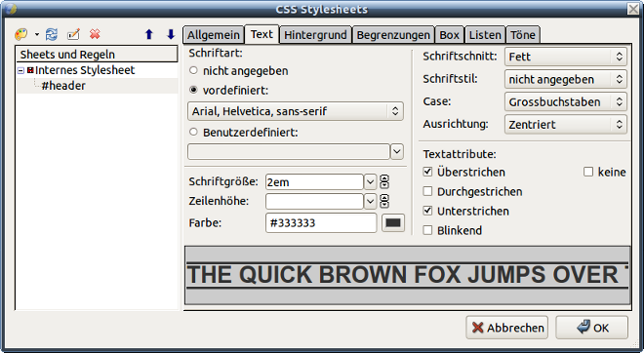The image size is (644, 353).
Task: Enable the Blinkend checkbox
Action: [x=427, y=230]
